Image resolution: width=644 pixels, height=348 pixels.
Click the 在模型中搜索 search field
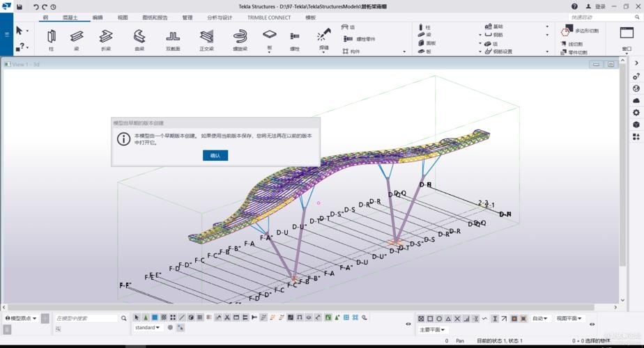tap(86, 318)
